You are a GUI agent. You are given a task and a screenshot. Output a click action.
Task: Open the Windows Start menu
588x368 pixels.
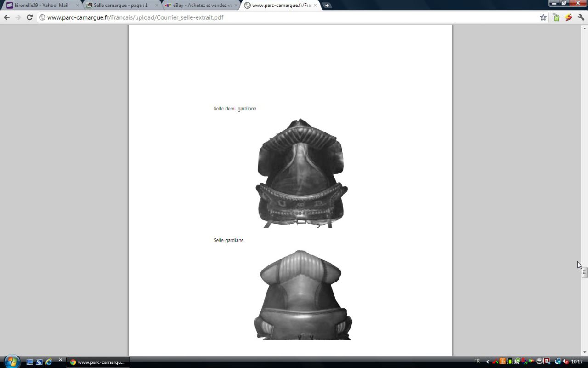[11, 361]
